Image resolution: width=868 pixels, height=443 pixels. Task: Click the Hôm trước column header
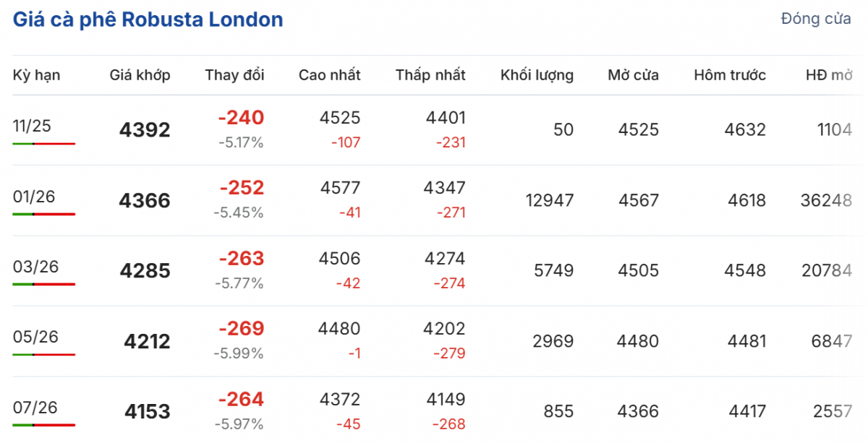click(729, 74)
